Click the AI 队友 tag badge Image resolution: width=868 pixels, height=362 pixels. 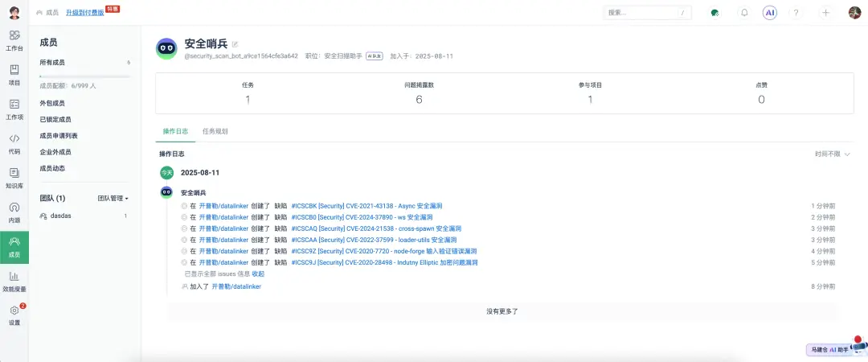coord(375,56)
